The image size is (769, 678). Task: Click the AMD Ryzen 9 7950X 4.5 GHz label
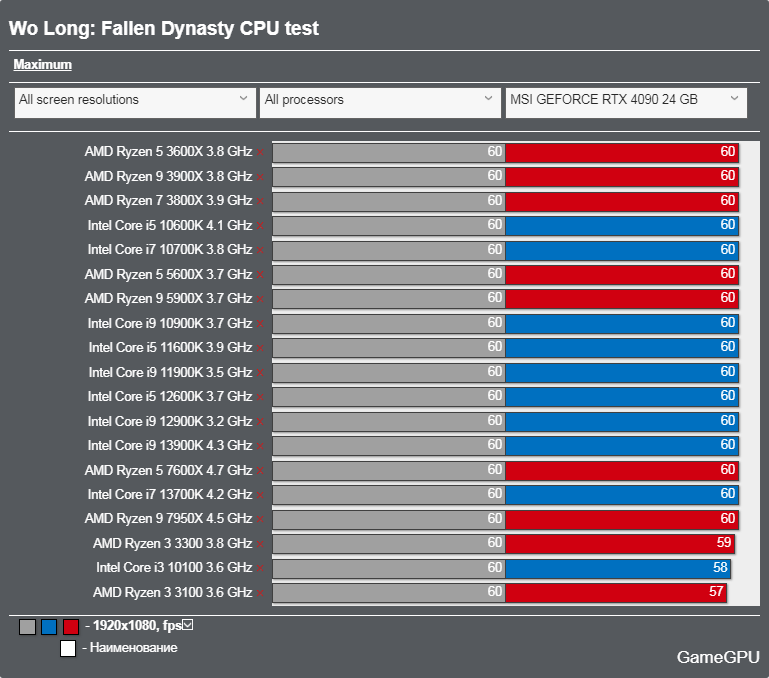click(168, 519)
